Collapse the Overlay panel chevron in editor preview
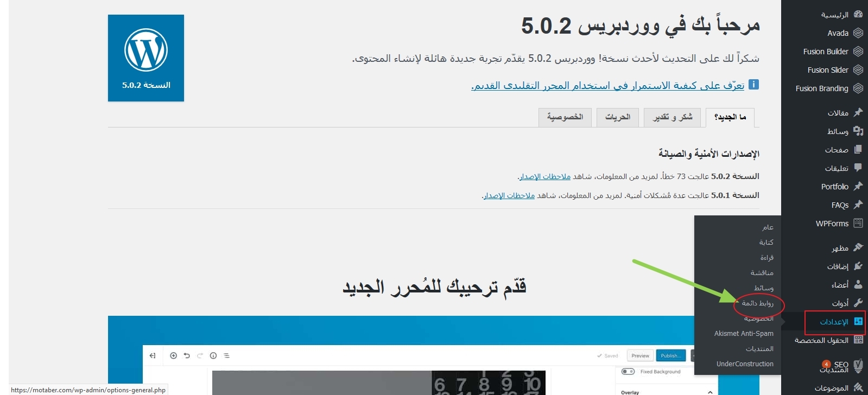The image size is (868, 395). [x=710, y=392]
